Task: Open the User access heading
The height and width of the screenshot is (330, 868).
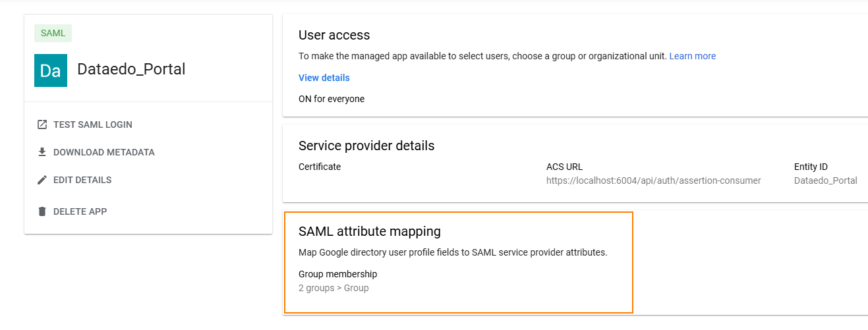Action: 334,35
